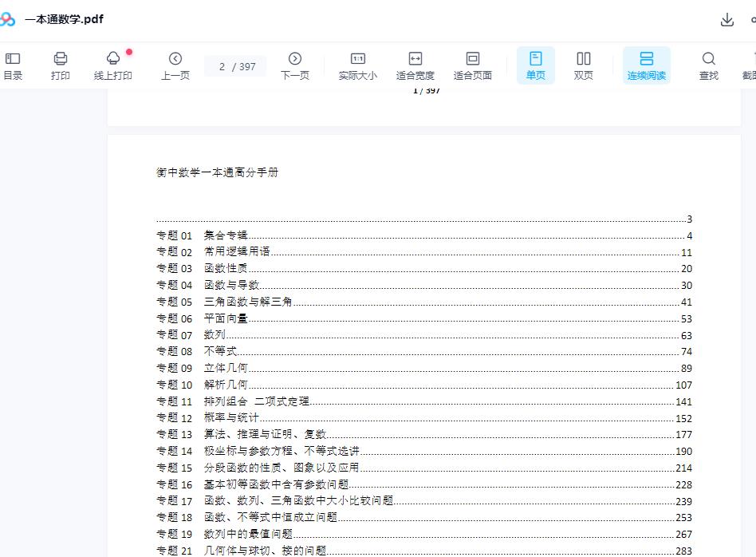View document at 实际大小 actual size
The image size is (756, 557).
click(357, 65)
